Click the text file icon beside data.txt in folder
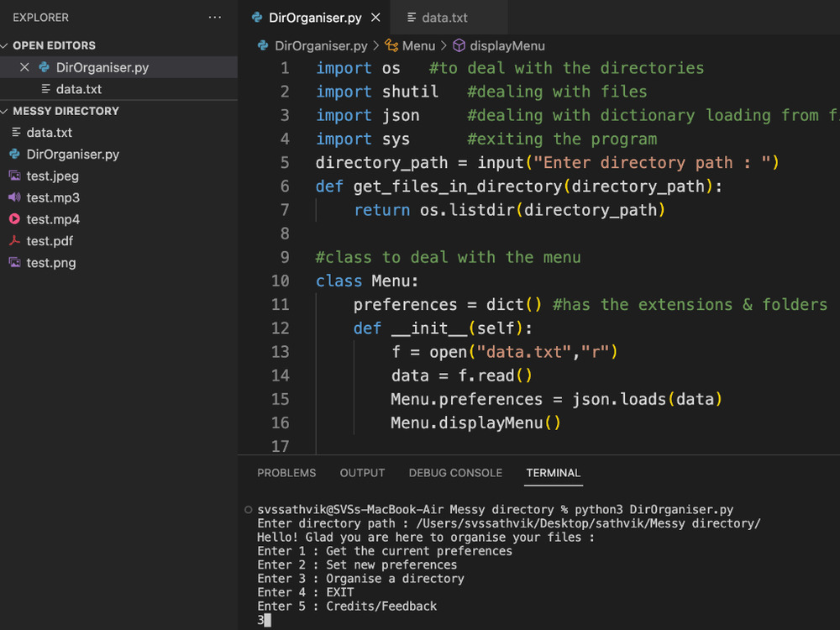The height and width of the screenshot is (630, 840). [16, 132]
